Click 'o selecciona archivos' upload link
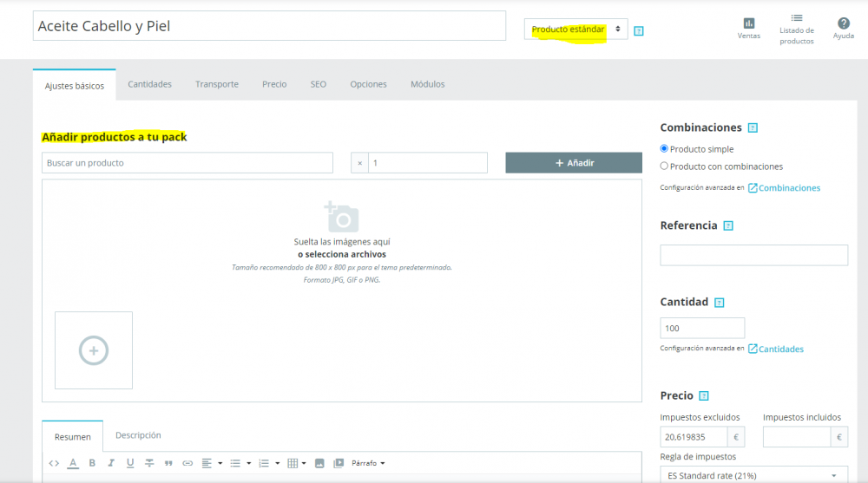The width and height of the screenshot is (868, 483). 341,254
